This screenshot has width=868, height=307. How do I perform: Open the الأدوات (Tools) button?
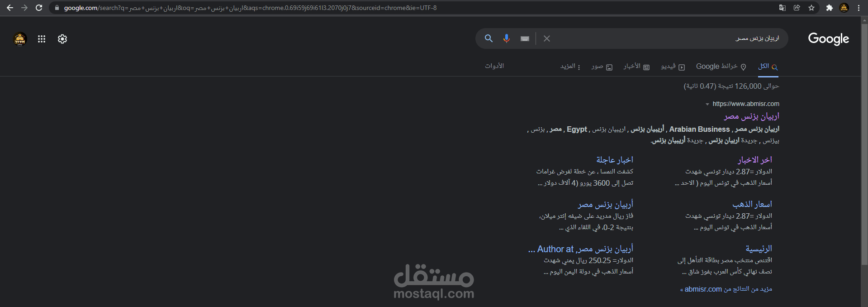[494, 66]
